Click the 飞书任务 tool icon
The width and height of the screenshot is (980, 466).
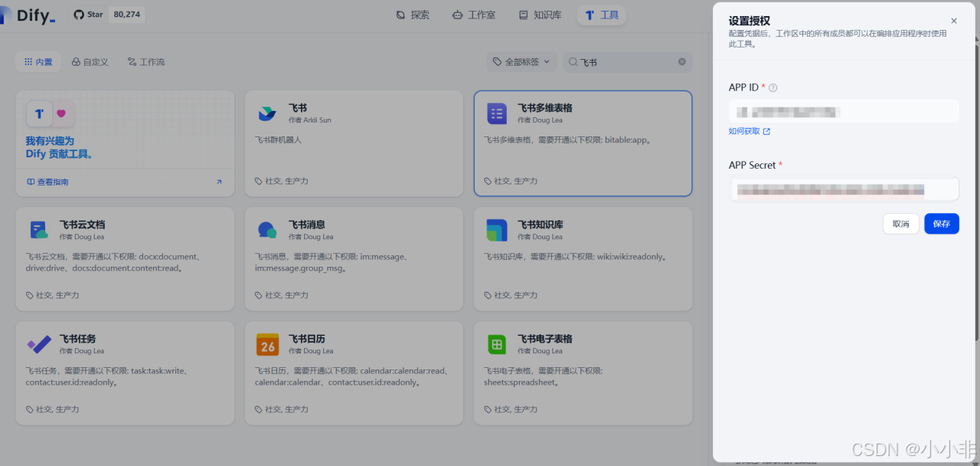(38, 344)
